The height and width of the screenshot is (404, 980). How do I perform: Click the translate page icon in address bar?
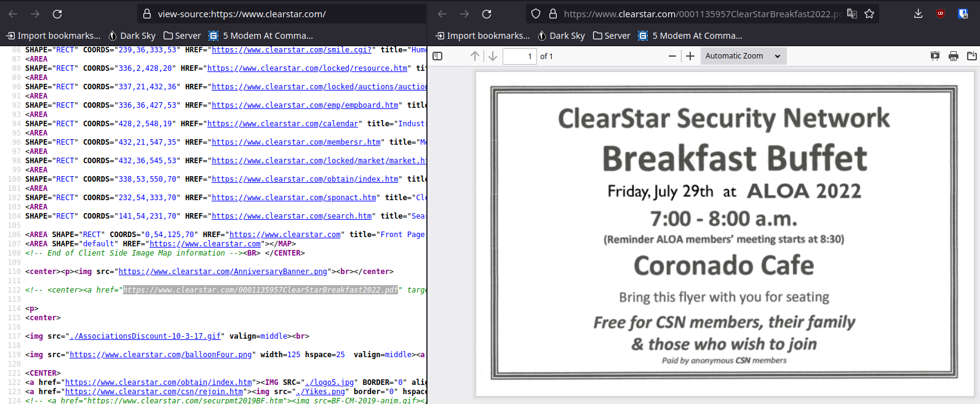tap(852, 14)
